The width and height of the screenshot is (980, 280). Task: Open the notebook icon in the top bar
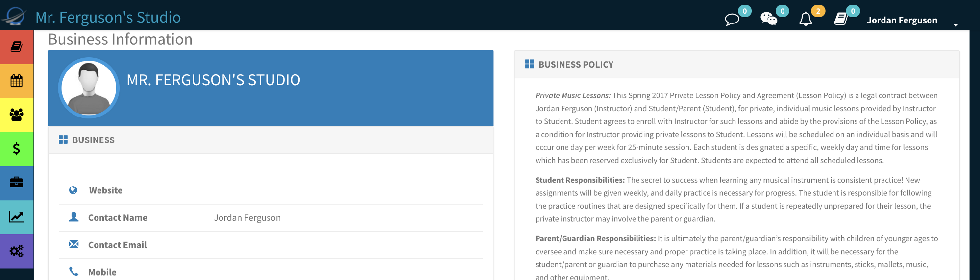(841, 19)
